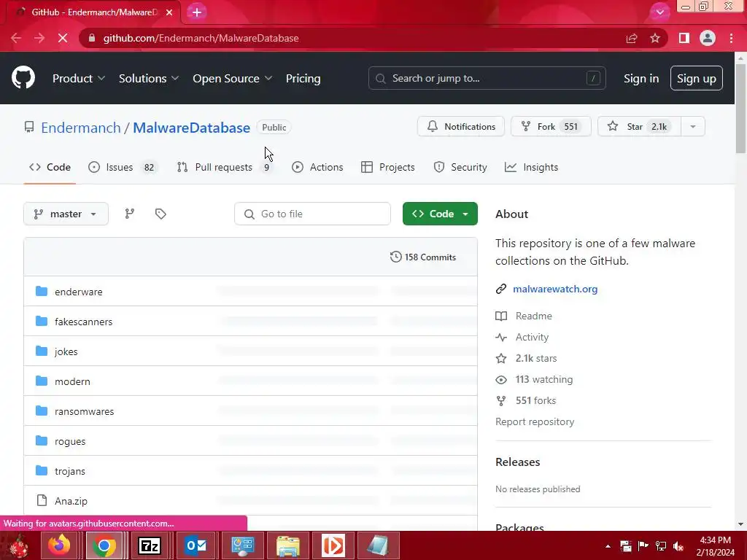This screenshot has width=747, height=560.
Task: Focus the Go to file field
Action: point(312,214)
